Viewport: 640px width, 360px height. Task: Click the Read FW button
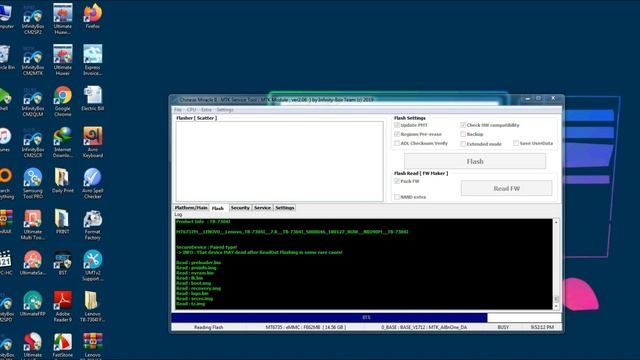click(507, 189)
